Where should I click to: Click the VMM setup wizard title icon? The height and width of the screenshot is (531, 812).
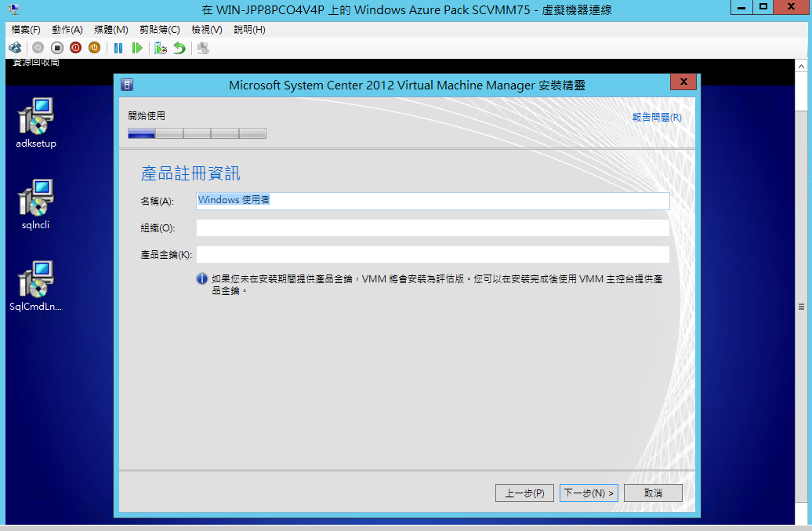point(127,85)
